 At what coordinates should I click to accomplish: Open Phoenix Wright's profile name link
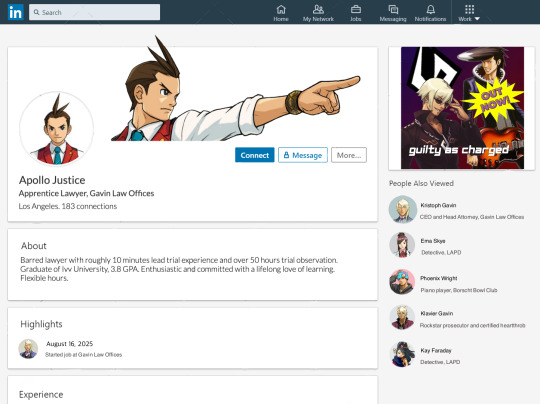[438, 278]
